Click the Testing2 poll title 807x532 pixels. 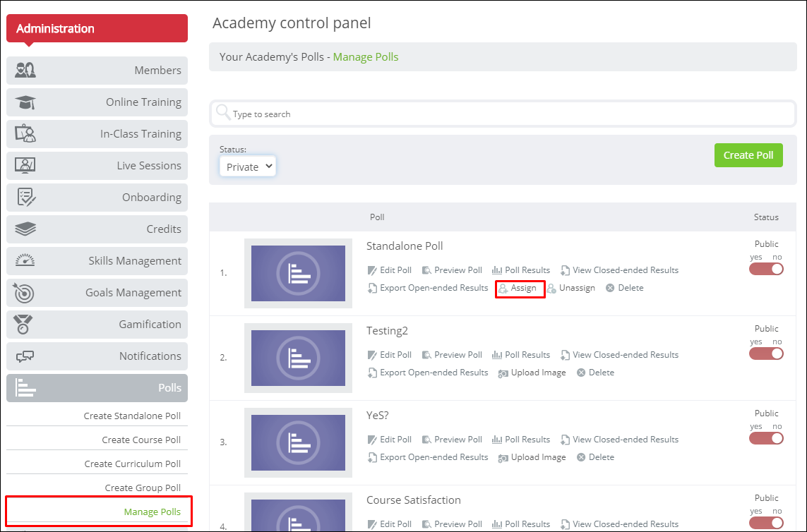387,331
